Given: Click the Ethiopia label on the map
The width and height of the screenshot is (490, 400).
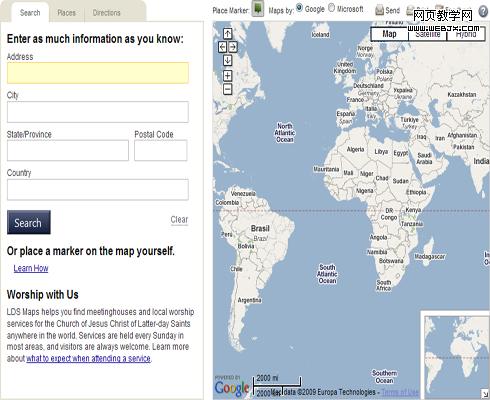Looking at the screenshot, I should click(x=416, y=192).
